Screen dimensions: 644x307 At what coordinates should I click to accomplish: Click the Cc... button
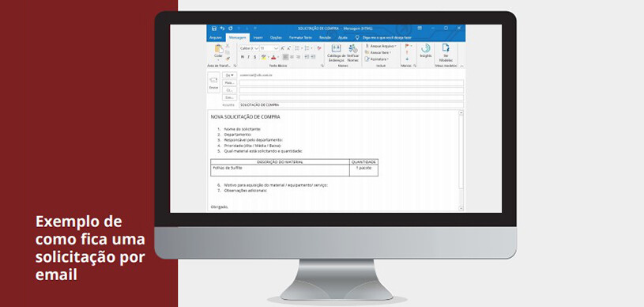click(230, 90)
